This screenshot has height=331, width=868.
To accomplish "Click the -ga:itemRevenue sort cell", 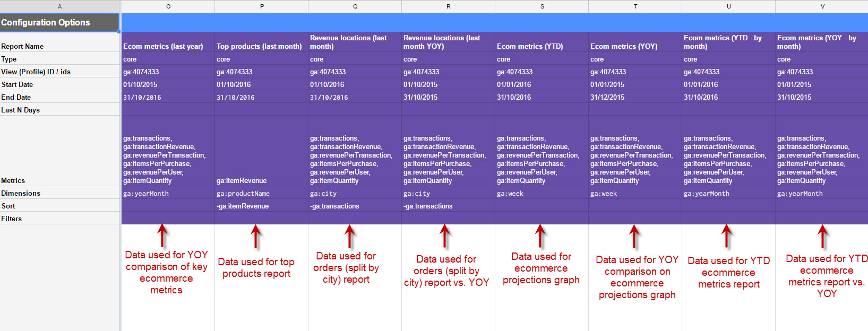I will (262, 206).
